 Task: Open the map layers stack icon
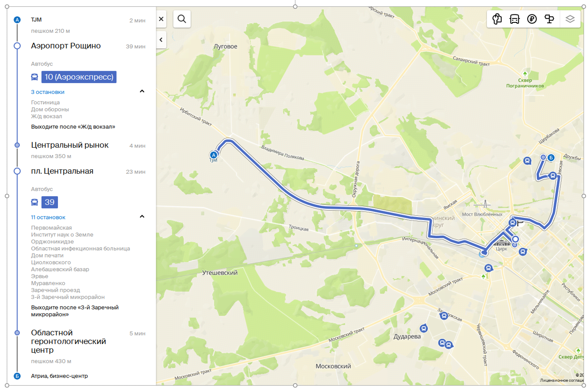pos(570,19)
